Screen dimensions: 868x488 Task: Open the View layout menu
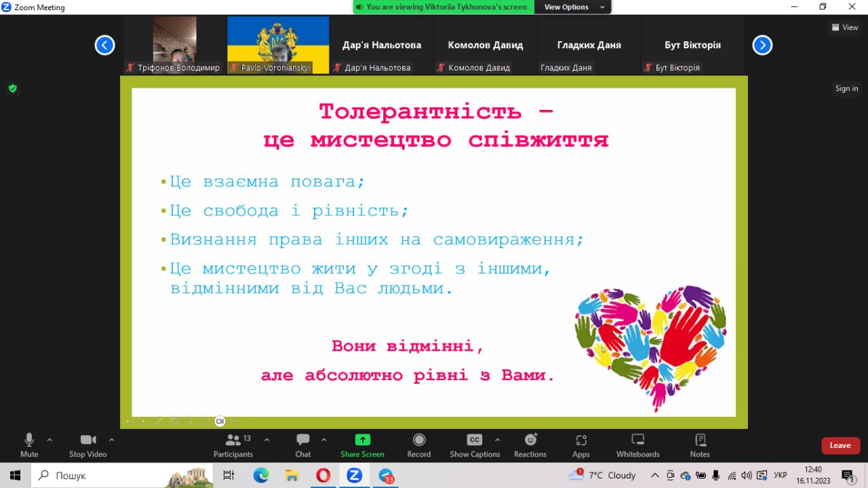click(845, 28)
